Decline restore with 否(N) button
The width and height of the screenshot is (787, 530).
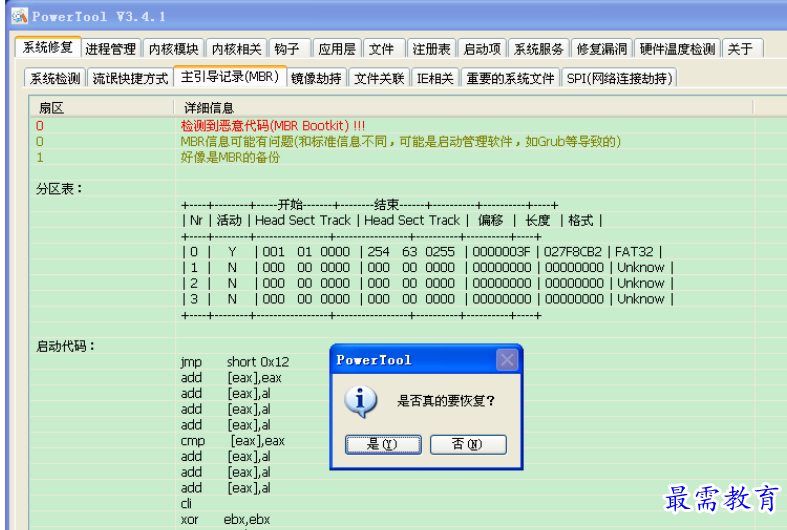(x=468, y=444)
